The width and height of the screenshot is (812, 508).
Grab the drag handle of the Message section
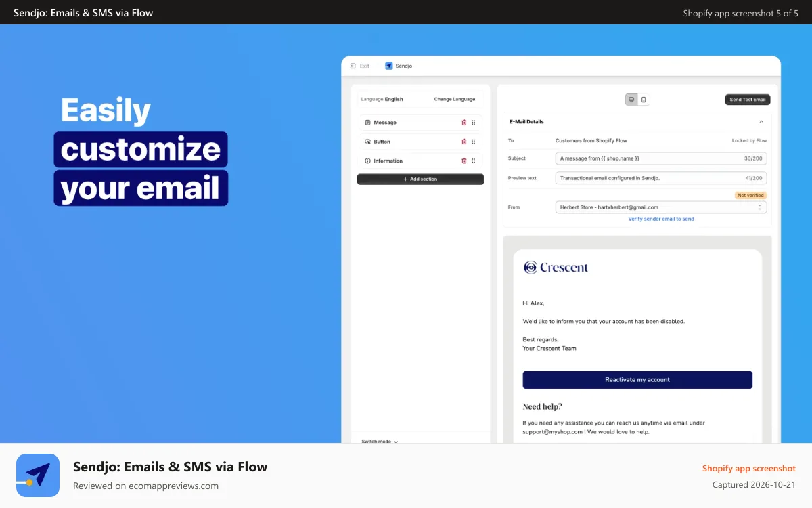coord(474,123)
